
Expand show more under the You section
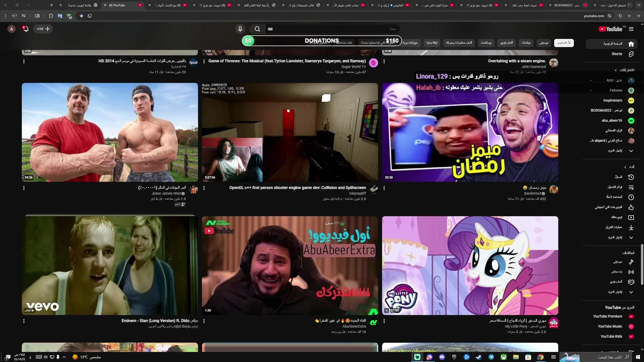point(631,237)
